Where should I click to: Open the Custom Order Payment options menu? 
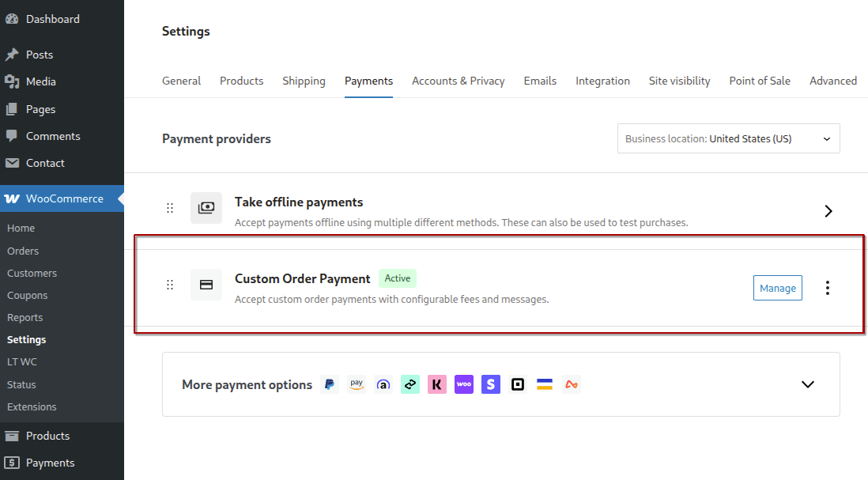coord(828,288)
